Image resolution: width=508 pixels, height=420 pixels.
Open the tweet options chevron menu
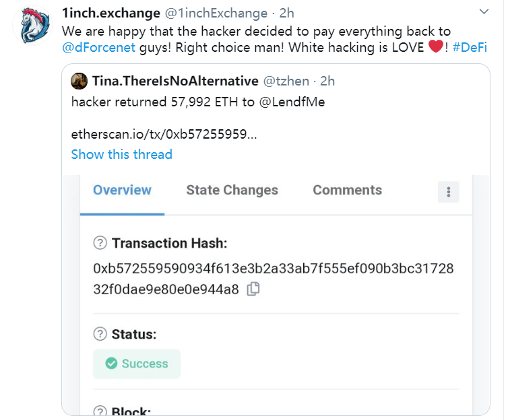click(484, 12)
